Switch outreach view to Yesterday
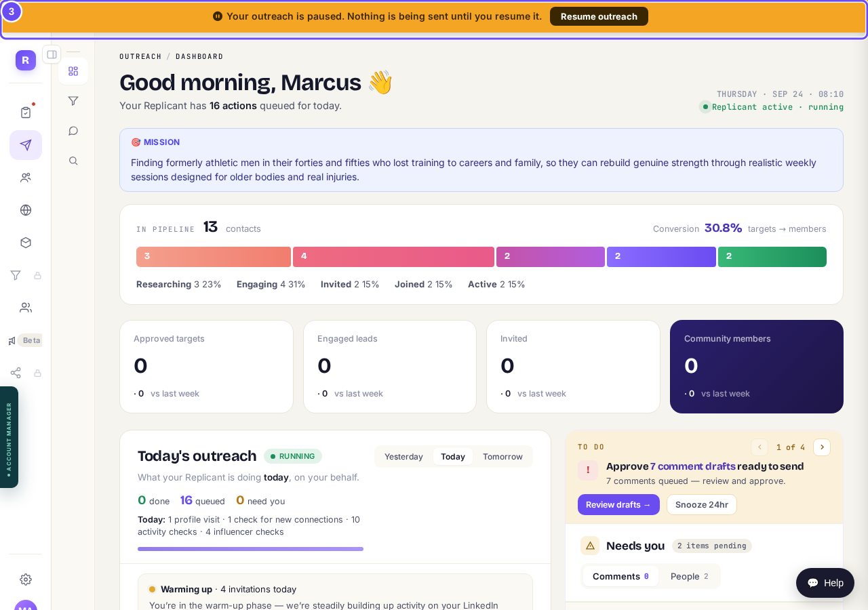The image size is (868, 610). pyautogui.click(x=403, y=457)
